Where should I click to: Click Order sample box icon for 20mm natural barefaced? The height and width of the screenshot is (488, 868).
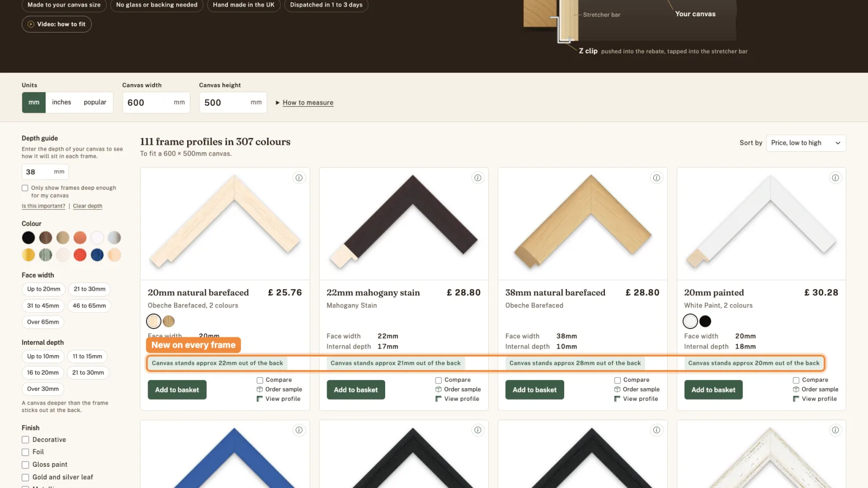260,389
